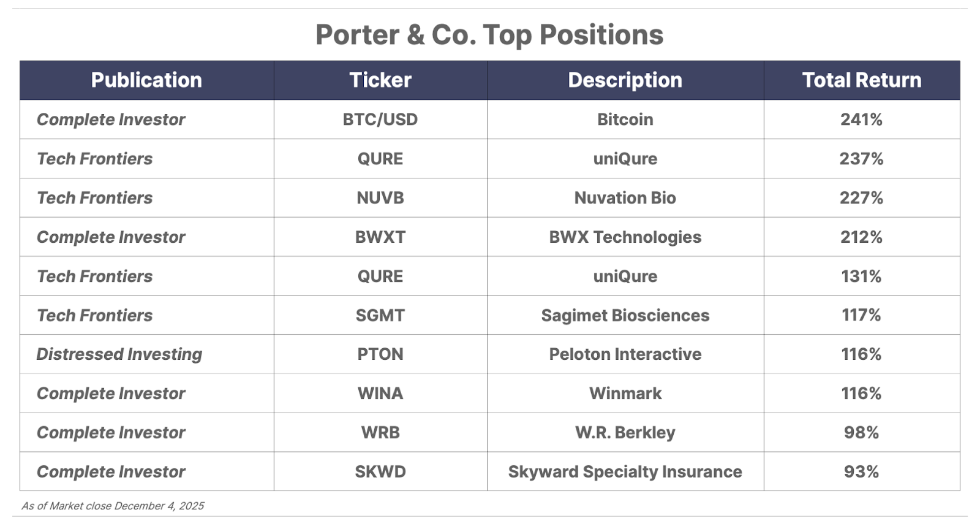This screenshot has width=980, height=526.
Task: Select the "W.R. Berkley" description cell
Action: pos(625,433)
